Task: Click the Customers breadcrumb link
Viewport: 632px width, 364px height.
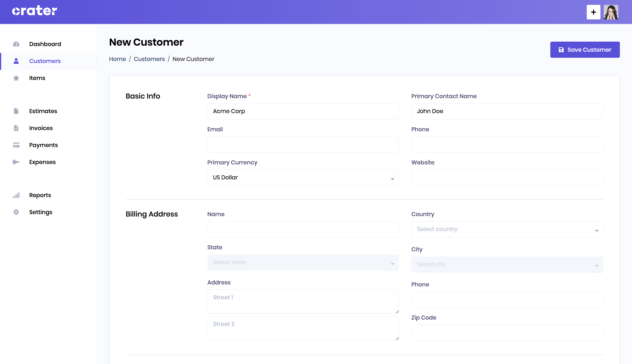Action: pyautogui.click(x=149, y=59)
